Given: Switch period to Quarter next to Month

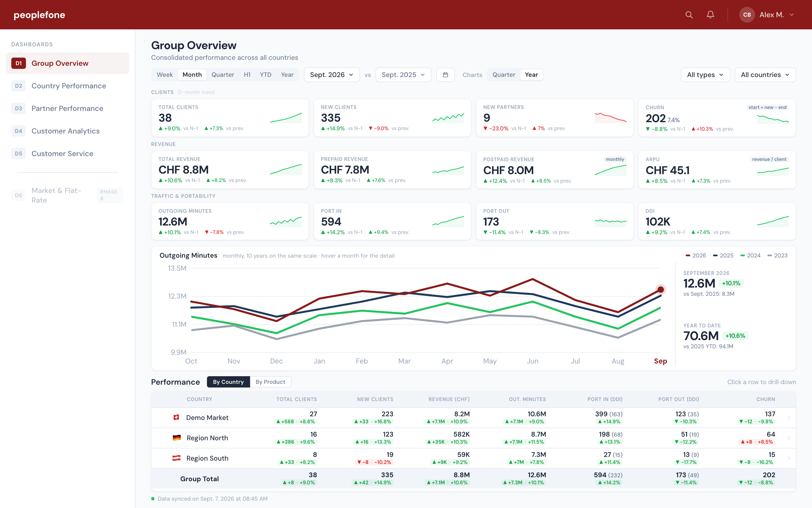Looking at the screenshot, I should click(223, 75).
